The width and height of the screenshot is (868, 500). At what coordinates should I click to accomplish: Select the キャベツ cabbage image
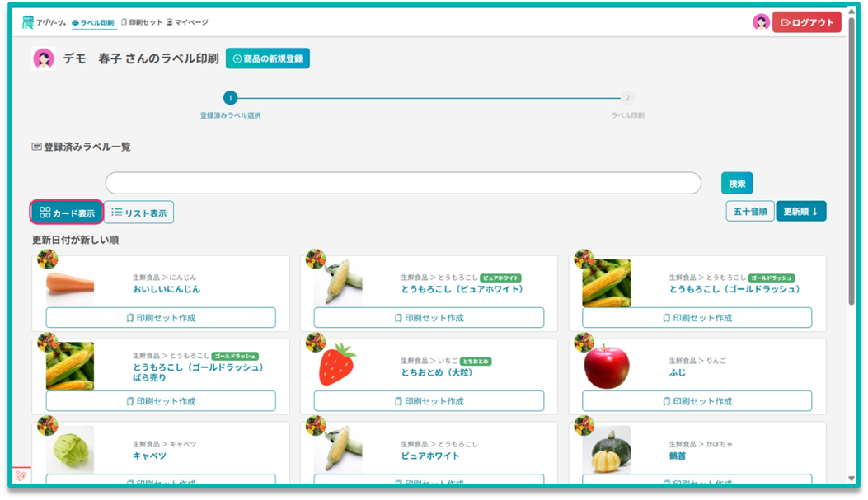click(70, 450)
